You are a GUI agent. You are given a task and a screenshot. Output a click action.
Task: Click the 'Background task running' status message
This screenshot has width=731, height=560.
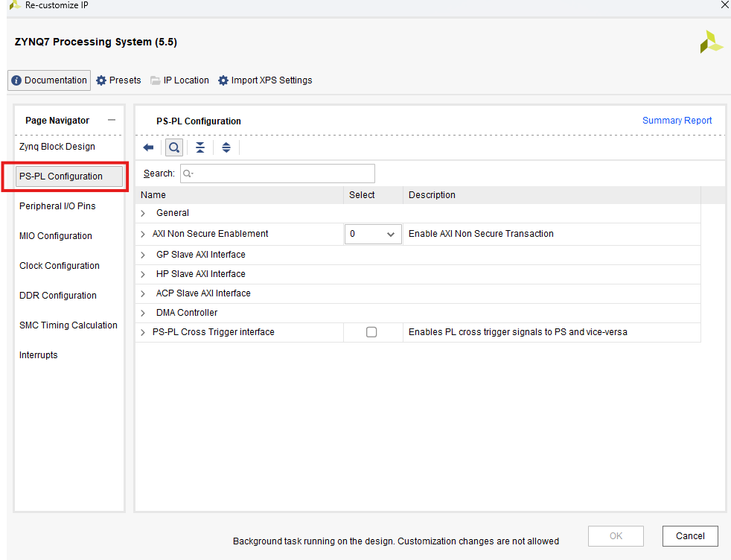(x=396, y=541)
